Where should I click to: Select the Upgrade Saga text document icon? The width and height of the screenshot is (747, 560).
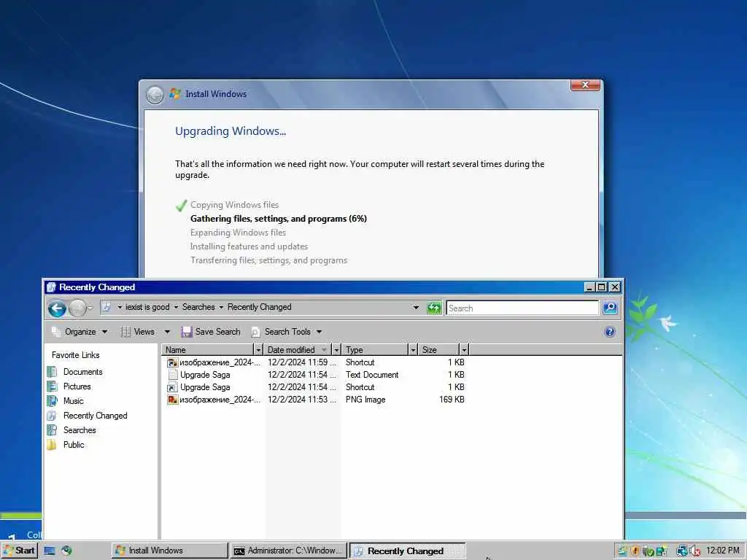(172, 375)
